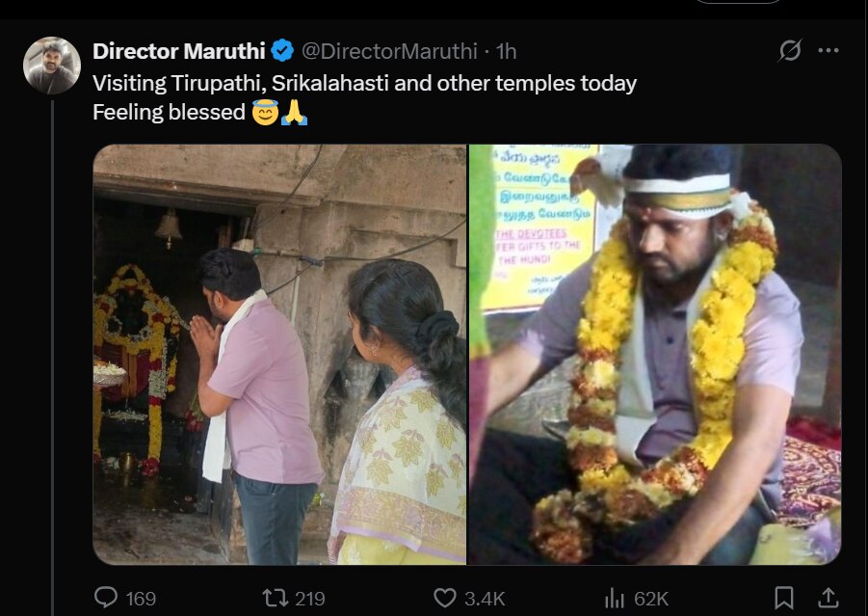The height and width of the screenshot is (616, 868).
Task: Click the 62K views count
Action: click(651, 599)
